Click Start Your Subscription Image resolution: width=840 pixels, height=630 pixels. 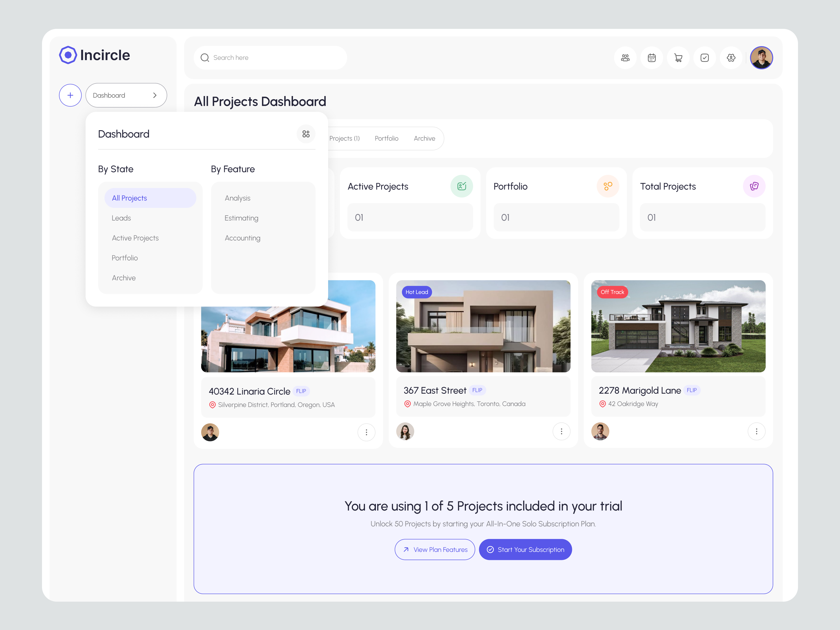click(x=526, y=549)
